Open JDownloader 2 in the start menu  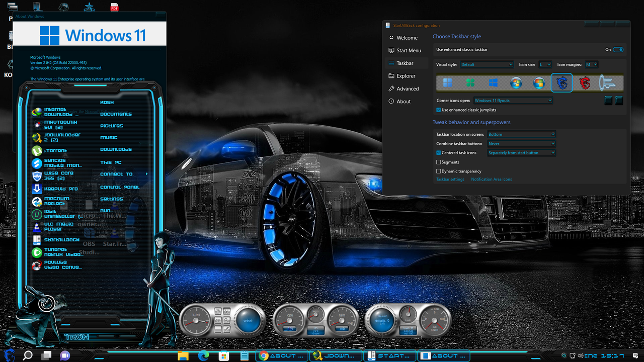tap(57, 137)
